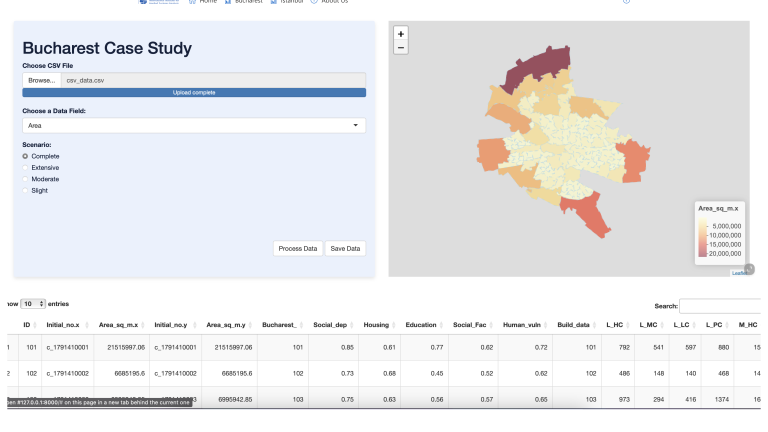Click Social_Fac value 0.52

pyautogui.click(x=487, y=373)
